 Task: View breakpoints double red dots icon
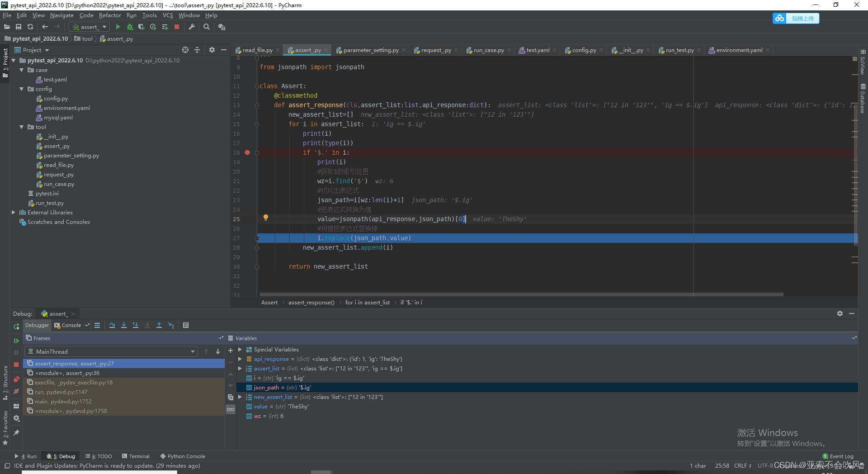pyautogui.click(x=16, y=379)
